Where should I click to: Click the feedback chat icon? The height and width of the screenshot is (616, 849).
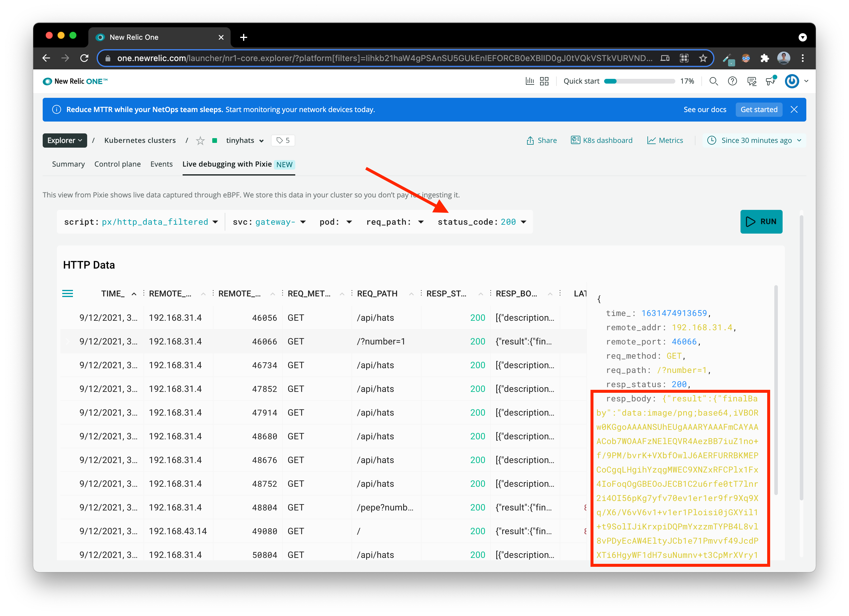[751, 81]
